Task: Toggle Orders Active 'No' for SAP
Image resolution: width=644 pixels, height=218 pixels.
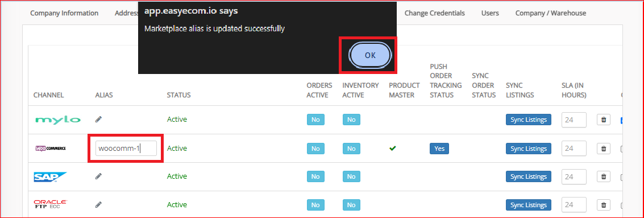Action: (x=315, y=176)
